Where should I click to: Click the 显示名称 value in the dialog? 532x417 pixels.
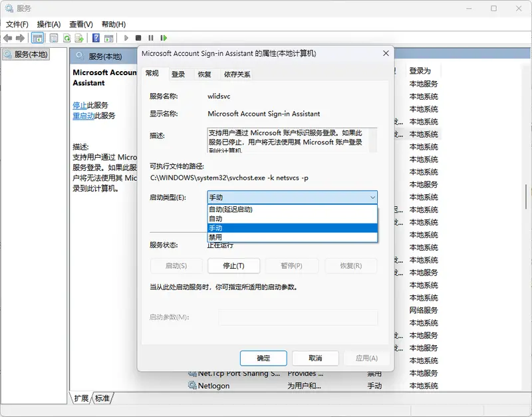263,114
